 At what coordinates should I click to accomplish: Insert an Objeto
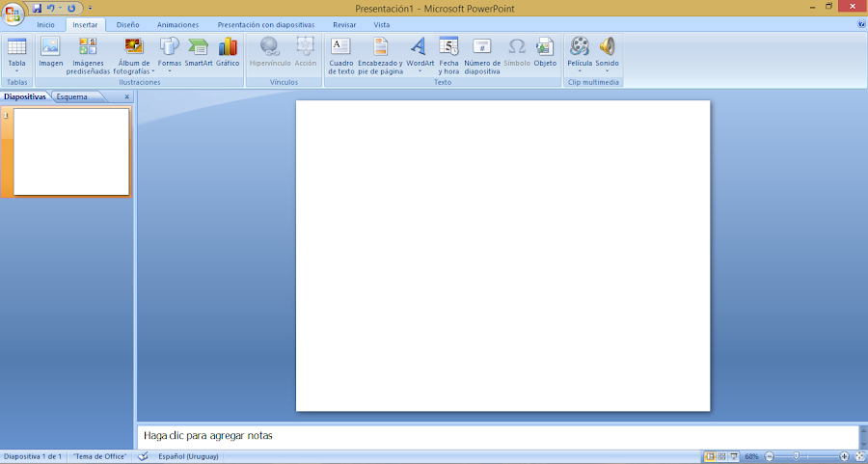[x=545, y=52]
